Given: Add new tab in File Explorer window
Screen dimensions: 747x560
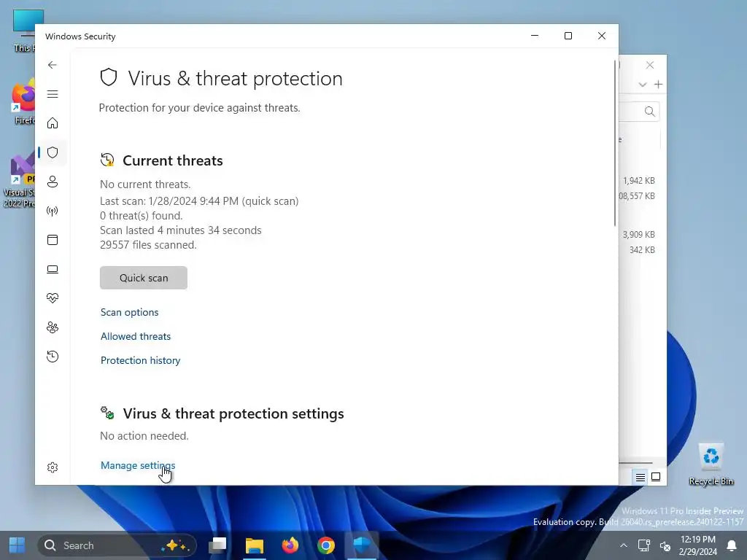Looking at the screenshot, I should click(659, 85).
